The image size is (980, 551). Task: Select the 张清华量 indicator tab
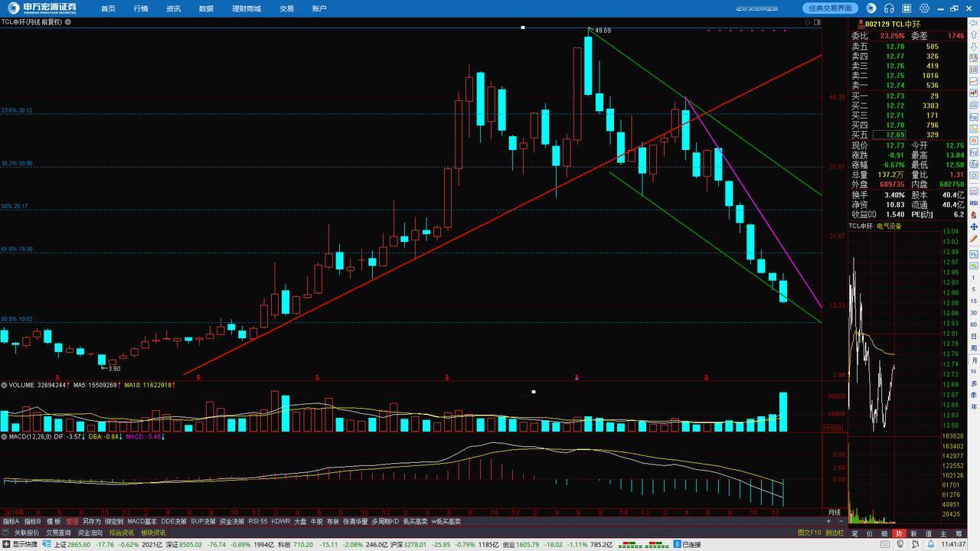pos(355,521)
